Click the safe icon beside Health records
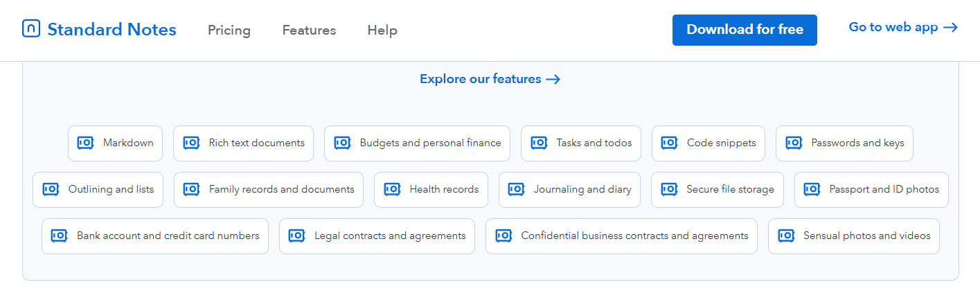 (392, 189)
